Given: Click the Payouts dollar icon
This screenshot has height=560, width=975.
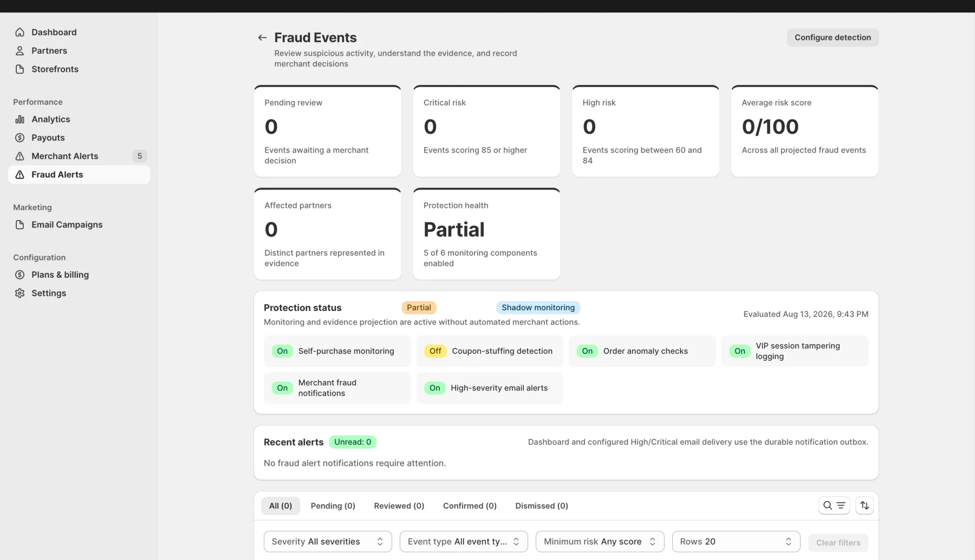Looking at the screenshot, I should (20, 138).
